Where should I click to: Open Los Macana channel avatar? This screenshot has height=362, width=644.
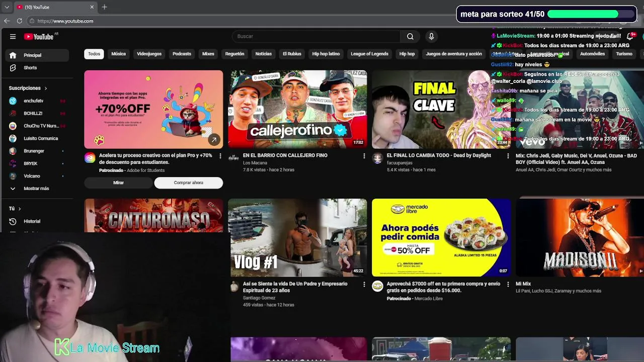click(x=233, y=158)
